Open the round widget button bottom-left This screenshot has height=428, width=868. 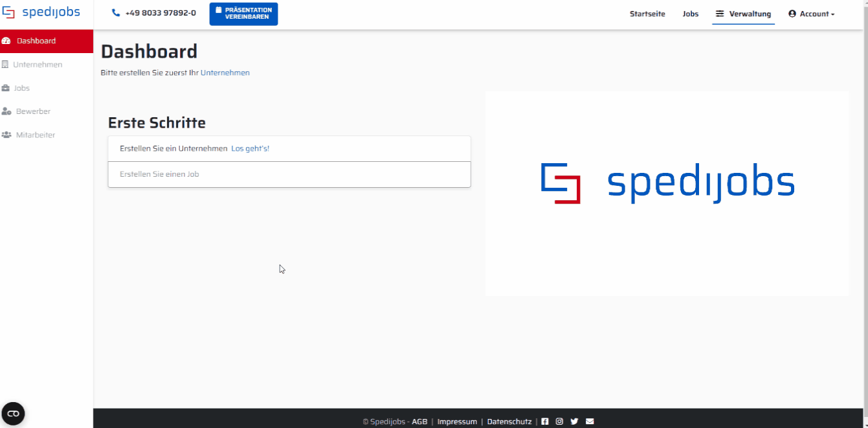tap(13, 413)
